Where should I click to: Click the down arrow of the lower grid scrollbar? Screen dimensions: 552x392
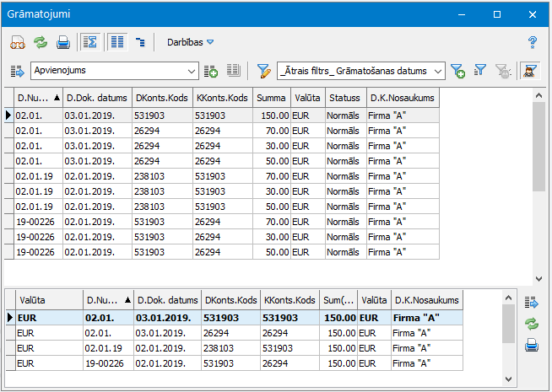point(508,379)
